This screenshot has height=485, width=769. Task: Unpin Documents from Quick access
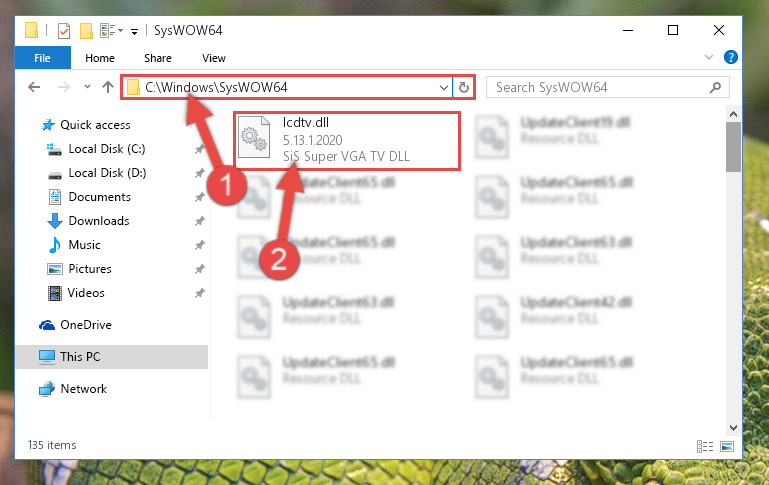[x=199, y=197]
